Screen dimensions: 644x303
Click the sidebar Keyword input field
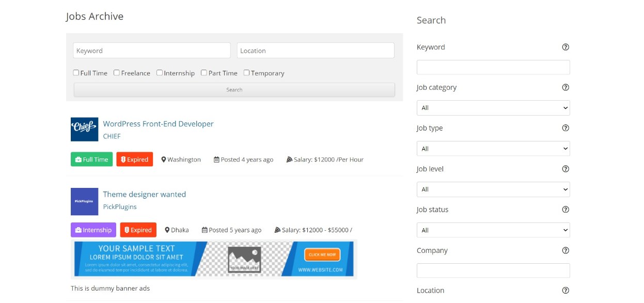493,67
